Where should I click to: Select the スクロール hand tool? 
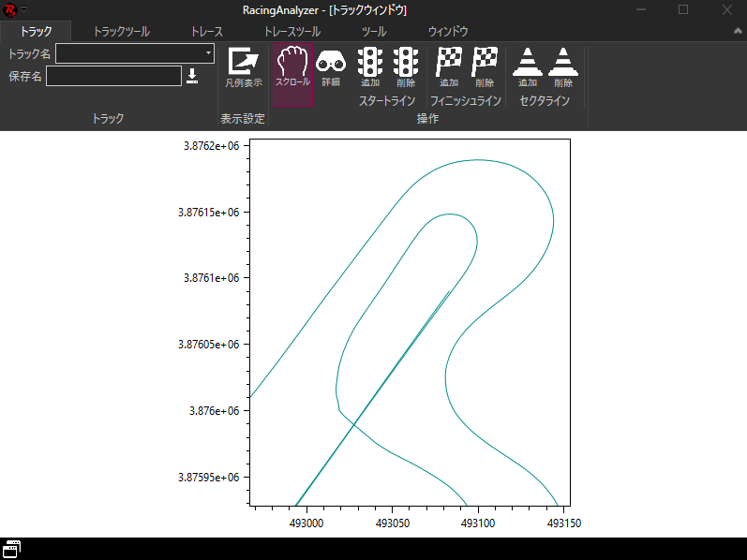coord(292,67)
